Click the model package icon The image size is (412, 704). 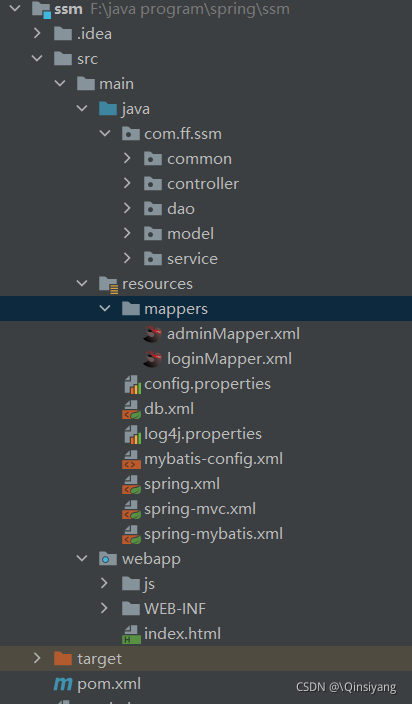click(x=153, y=233)
